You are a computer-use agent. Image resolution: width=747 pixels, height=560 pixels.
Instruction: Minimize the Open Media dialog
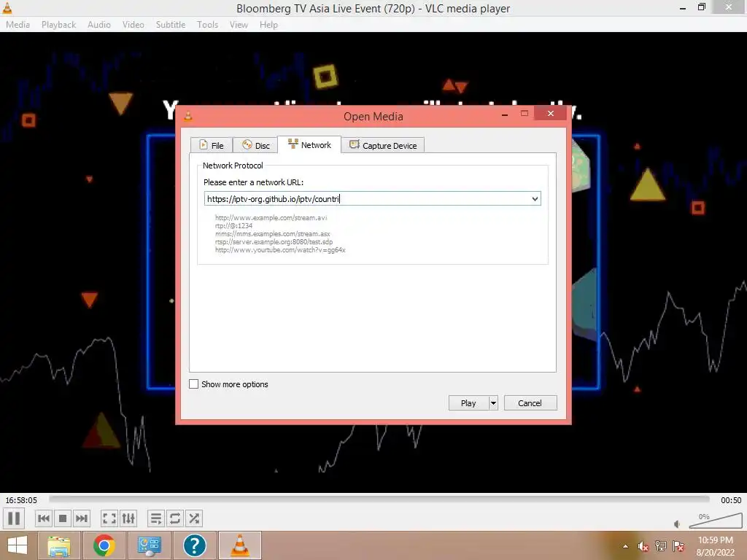coord(505,114)
